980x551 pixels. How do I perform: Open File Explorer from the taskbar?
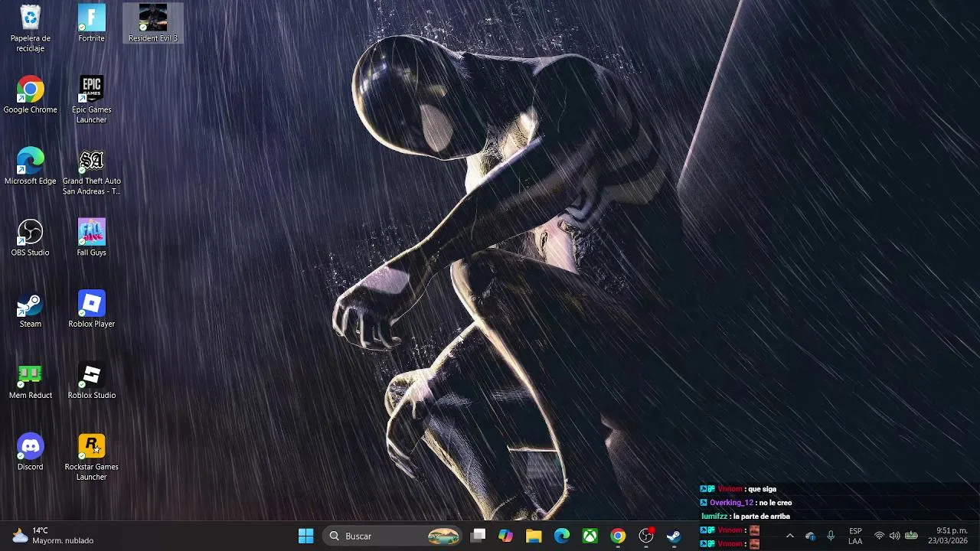(x=534, y=536)
